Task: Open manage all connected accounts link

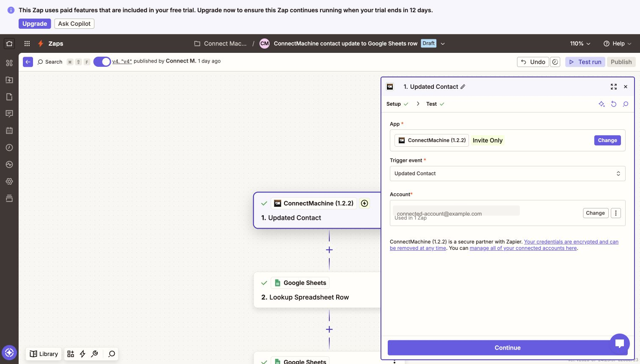Action: coord(523,248)
